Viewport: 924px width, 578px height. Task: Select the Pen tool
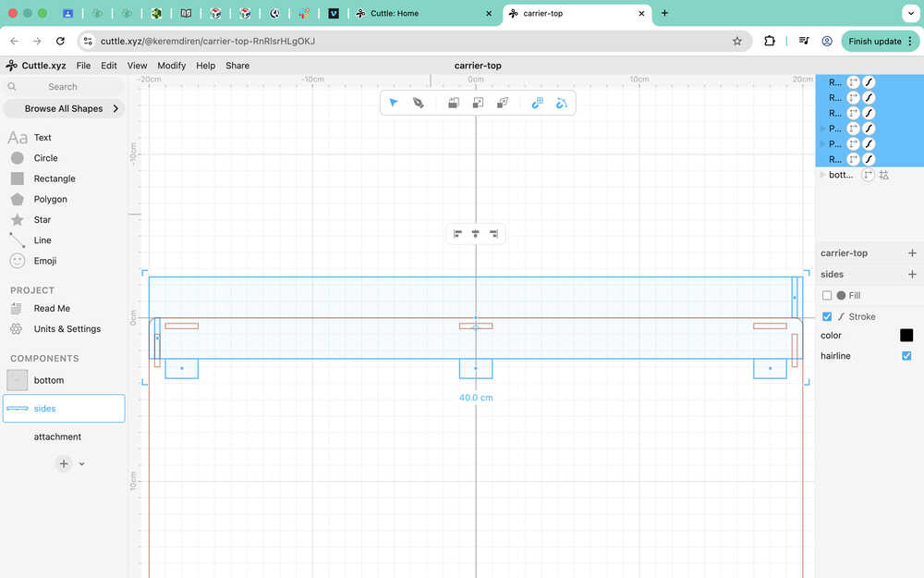[419, 104]
